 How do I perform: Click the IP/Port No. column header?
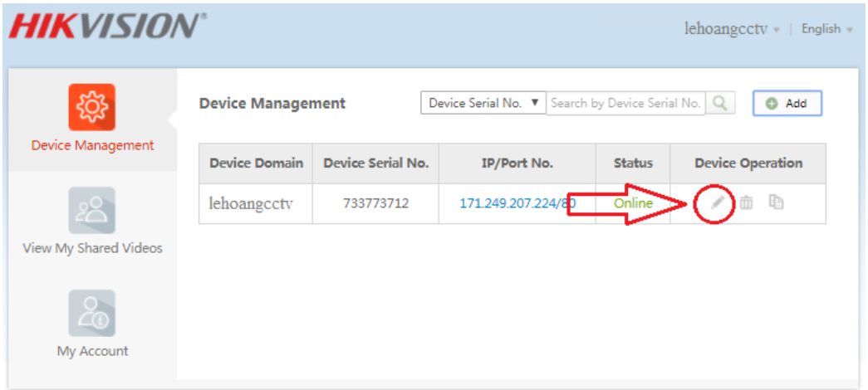click(x=517, y=163)
